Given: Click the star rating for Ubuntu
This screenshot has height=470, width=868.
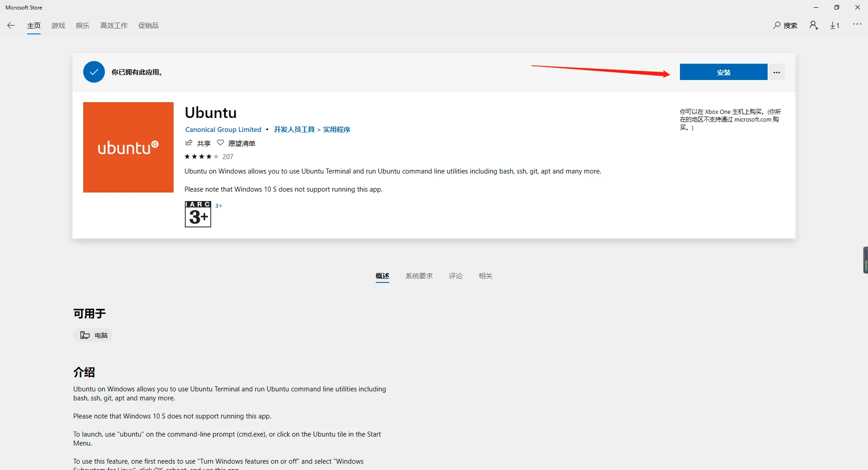Looking at the screenshot, I should click(202, 156).
